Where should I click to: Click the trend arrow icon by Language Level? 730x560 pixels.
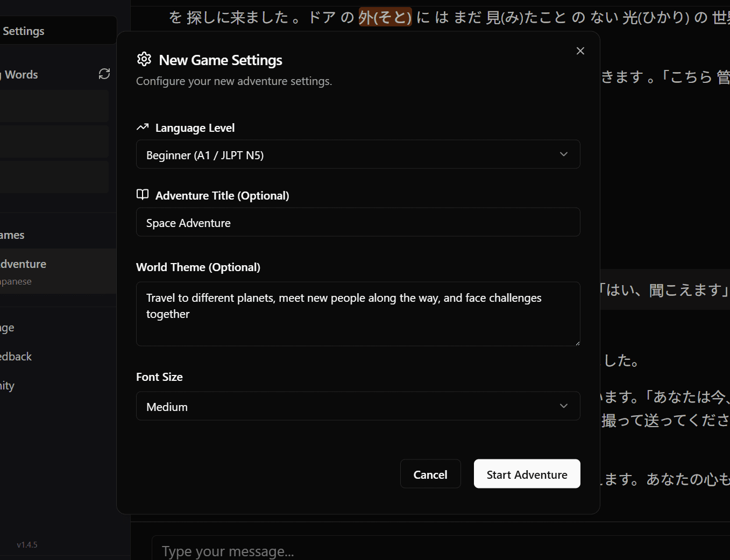[143, 127]
